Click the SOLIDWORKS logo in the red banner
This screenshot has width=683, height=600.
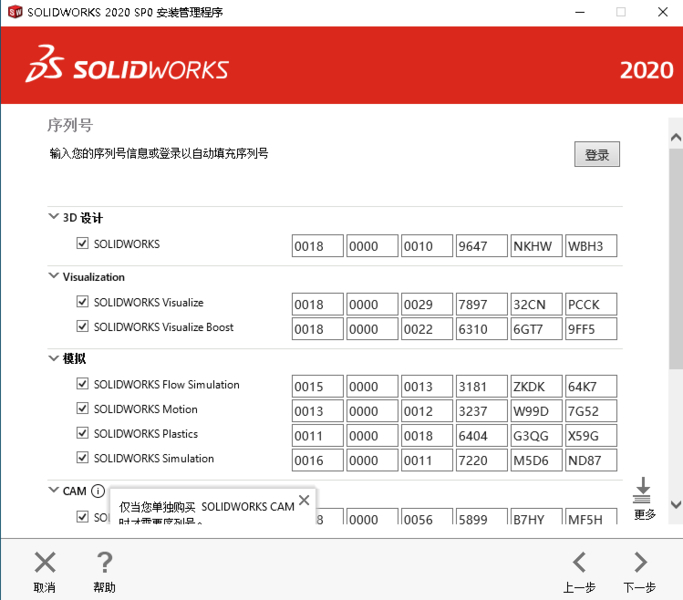pos(127,64)
